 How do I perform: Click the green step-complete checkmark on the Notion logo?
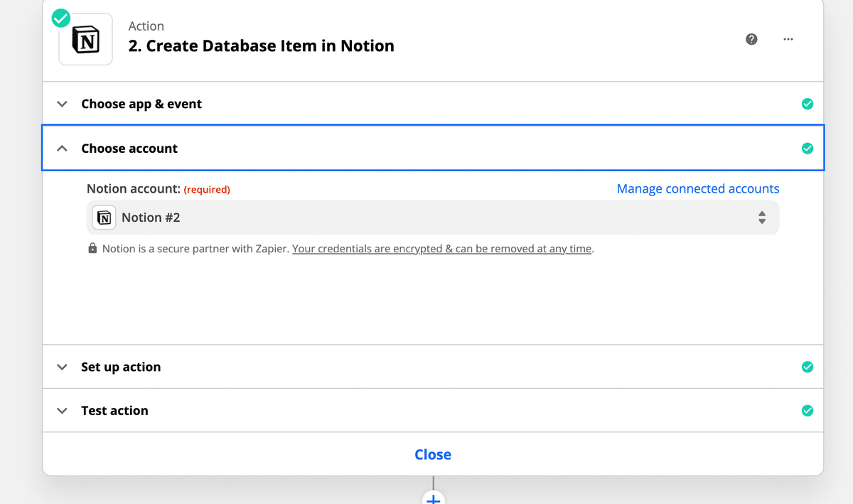pyautogui.click(x=61, y=18)
